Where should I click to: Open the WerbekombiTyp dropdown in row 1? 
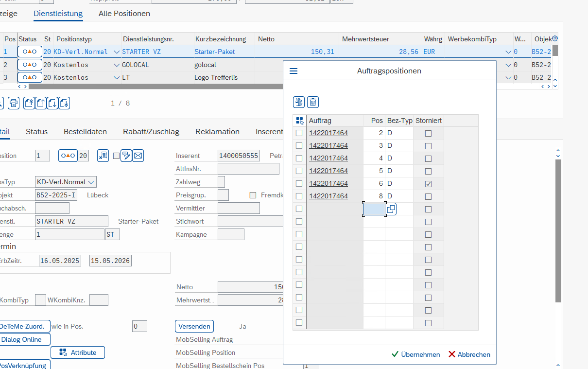click(508, 52)
